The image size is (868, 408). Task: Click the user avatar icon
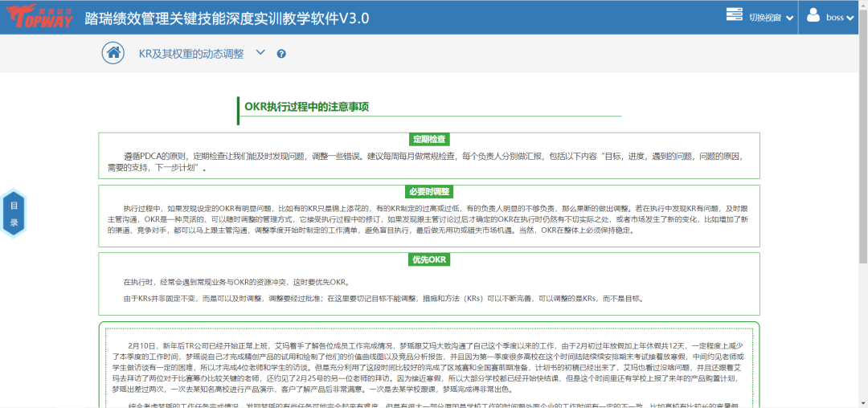[x=813, y=16]
